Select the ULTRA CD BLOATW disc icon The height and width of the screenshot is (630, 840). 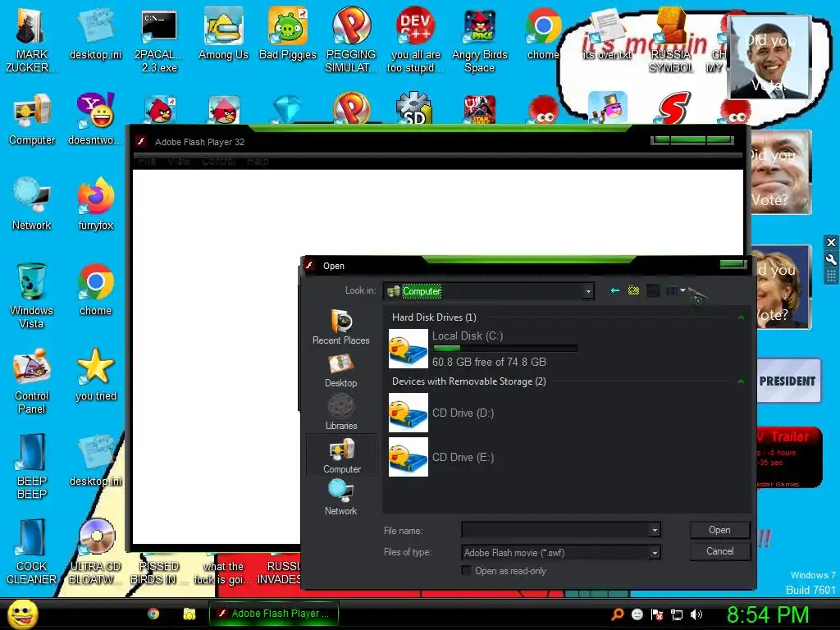pyautogui.click(x=96, y=552)
